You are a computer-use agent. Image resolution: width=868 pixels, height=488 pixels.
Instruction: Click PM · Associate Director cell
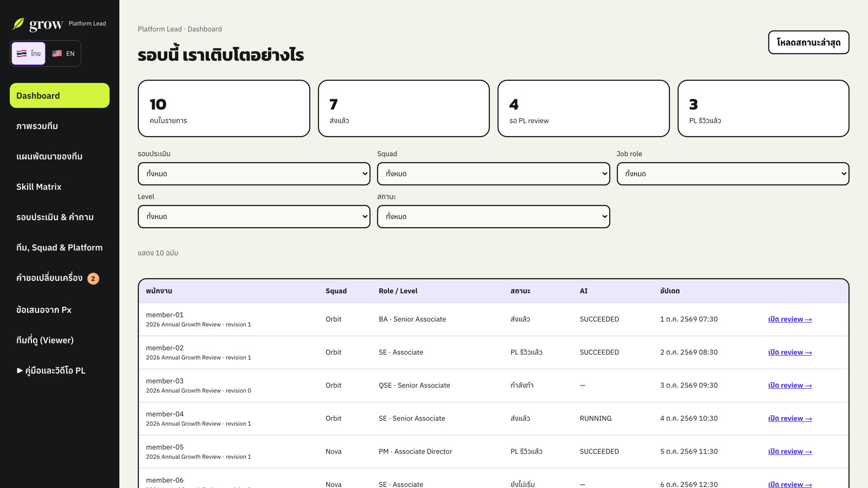(x=416, y=452)
